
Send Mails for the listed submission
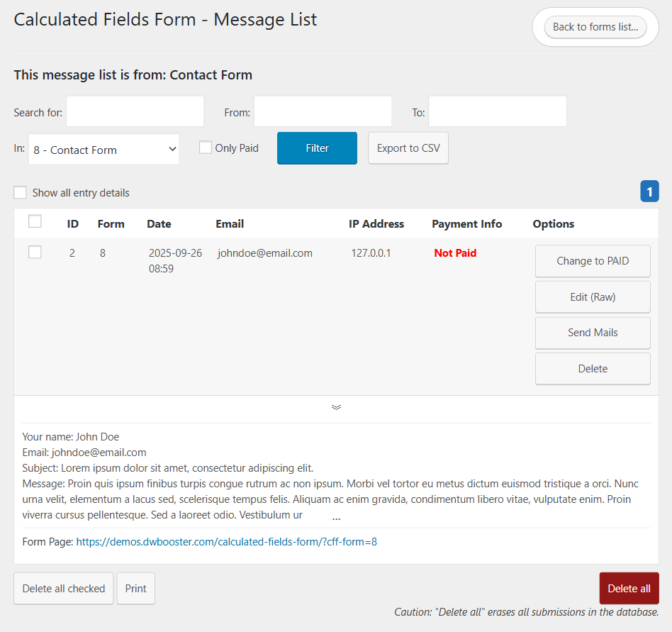tap(593, 333)
